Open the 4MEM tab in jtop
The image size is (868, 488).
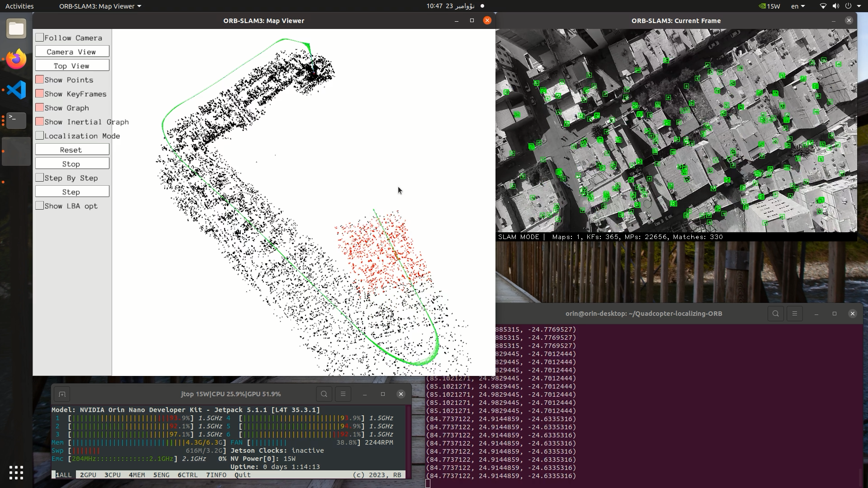click(137, 475)
